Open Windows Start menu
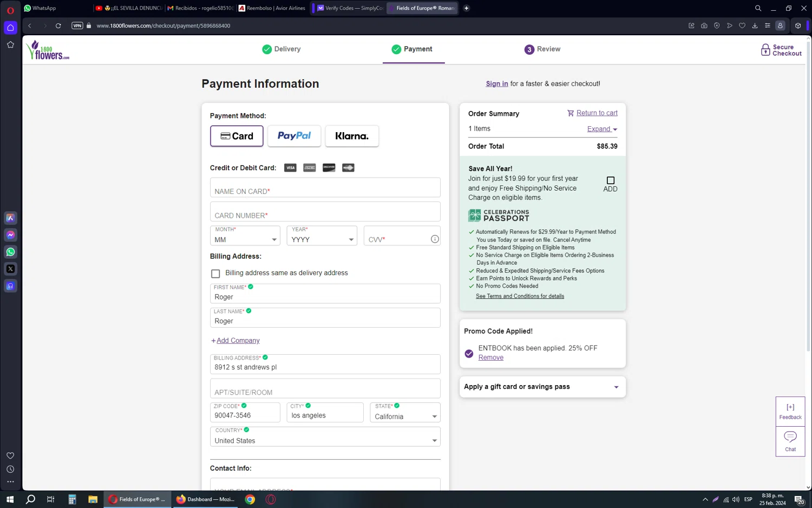Screen dimensions: 812x508 point(10,499)
